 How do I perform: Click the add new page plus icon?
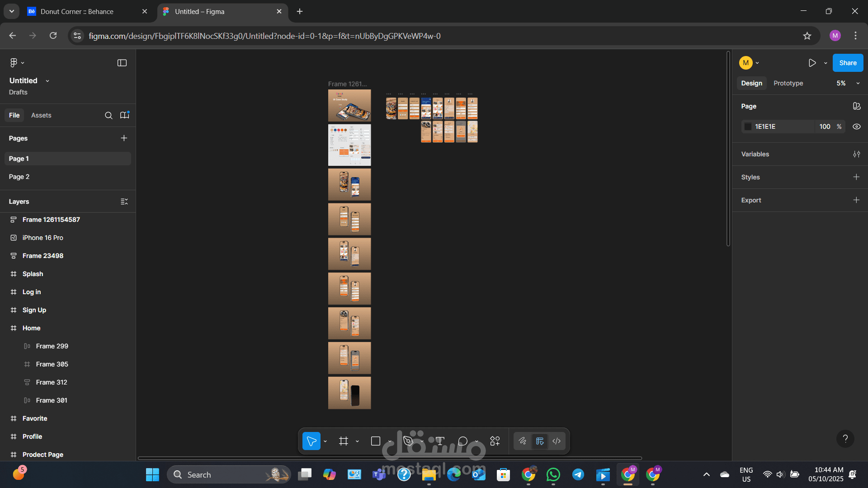pos(124,138)
